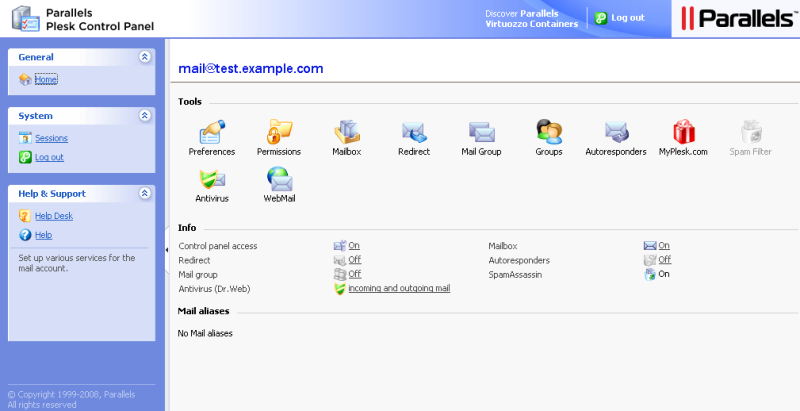The height and width of the screenshot is (411, 800).
Task: Click the header Log out key icon
Action: [601, 18]
